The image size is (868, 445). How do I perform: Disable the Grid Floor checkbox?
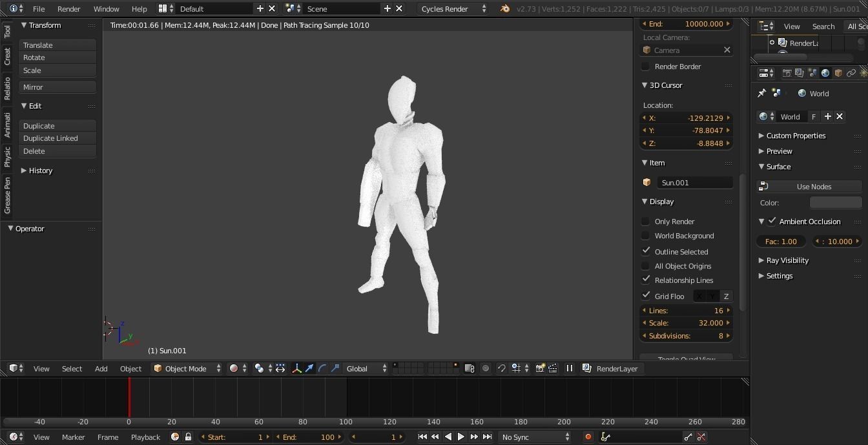(645, 296)
